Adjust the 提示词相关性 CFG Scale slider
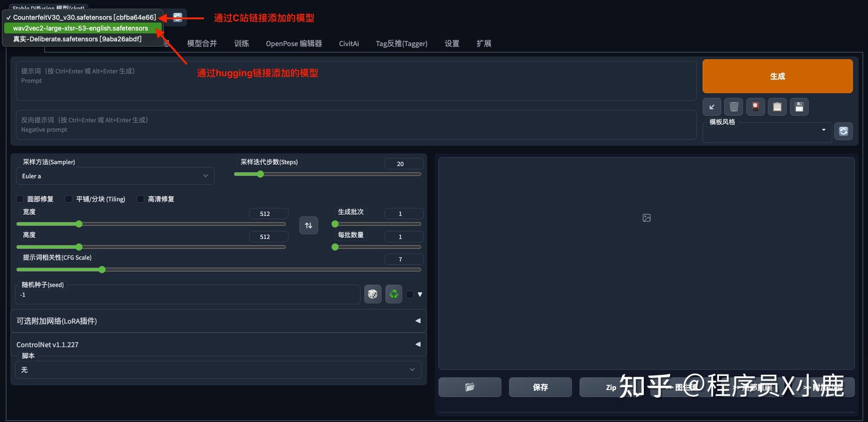This screenshot has height=422, width=868. (219, 270)
